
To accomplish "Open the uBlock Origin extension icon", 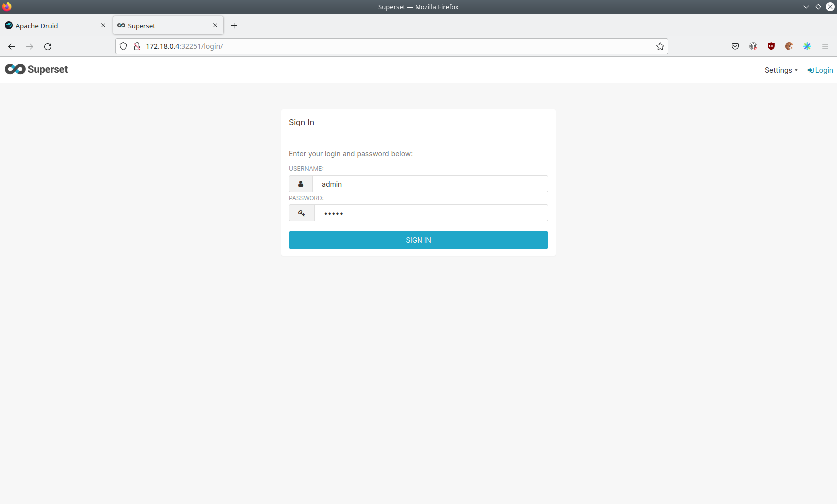I will pos(771,46).
